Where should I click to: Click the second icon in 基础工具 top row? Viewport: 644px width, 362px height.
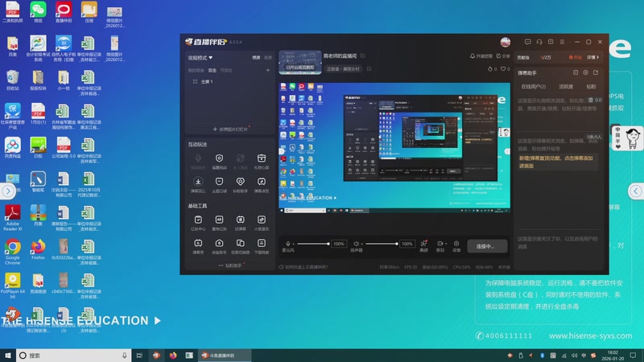click(219, 220)
